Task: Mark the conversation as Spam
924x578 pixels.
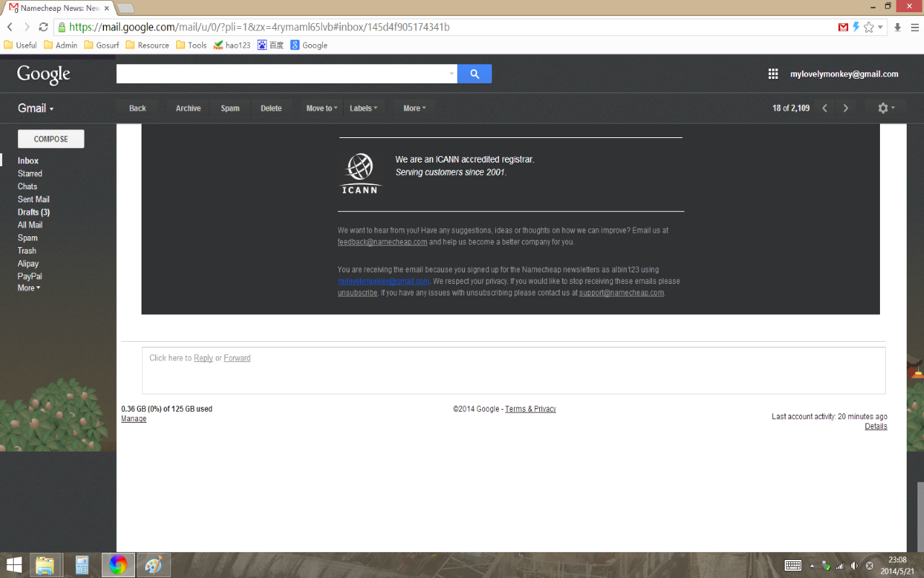Action: [230, 108]
